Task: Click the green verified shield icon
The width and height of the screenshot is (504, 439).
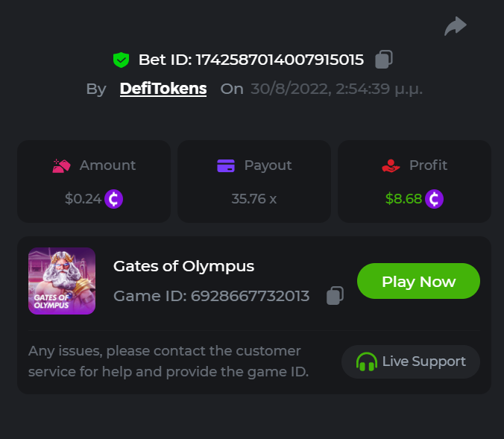Action: (x=121, y=60)
